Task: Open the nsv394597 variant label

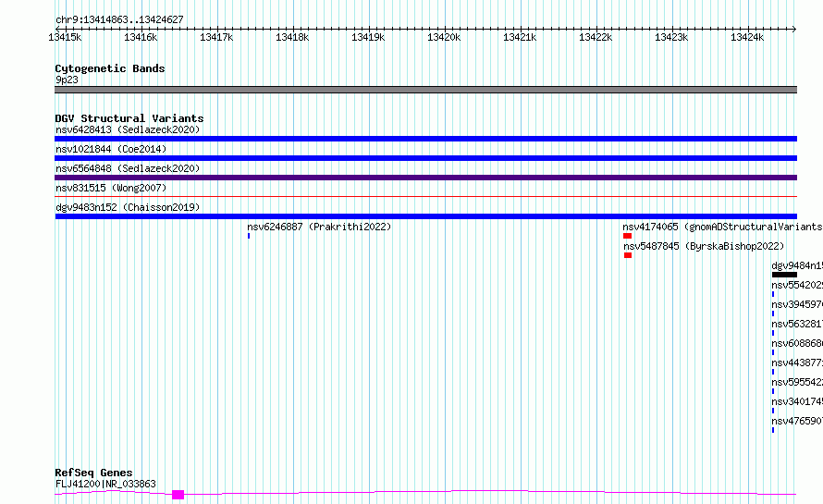Action: 797,304
